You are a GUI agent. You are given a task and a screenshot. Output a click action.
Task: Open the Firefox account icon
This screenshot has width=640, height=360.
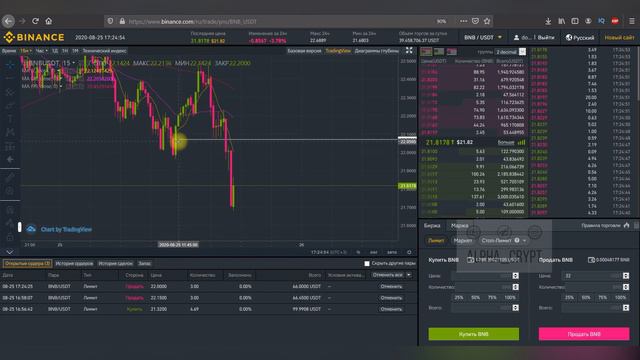point(588,21)
